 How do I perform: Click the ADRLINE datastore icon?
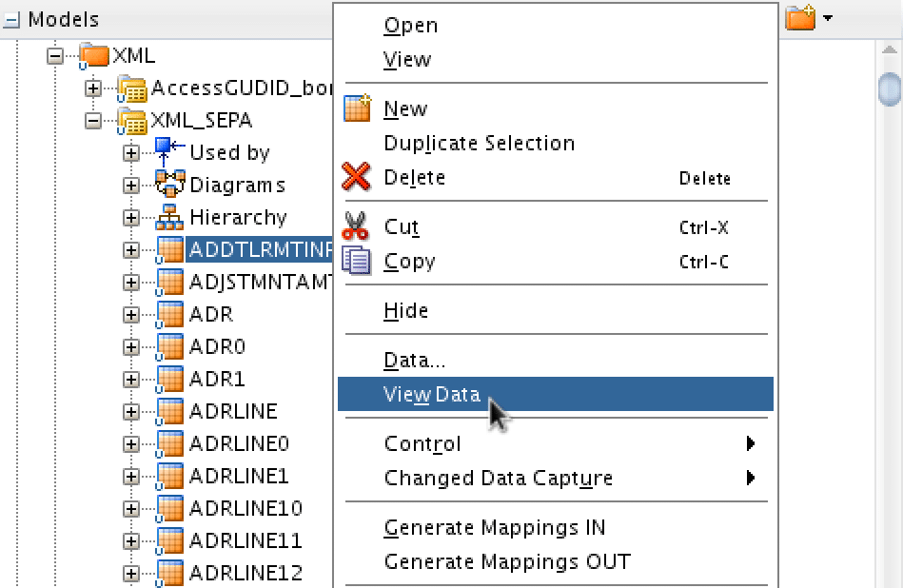(x=170, y=411)
